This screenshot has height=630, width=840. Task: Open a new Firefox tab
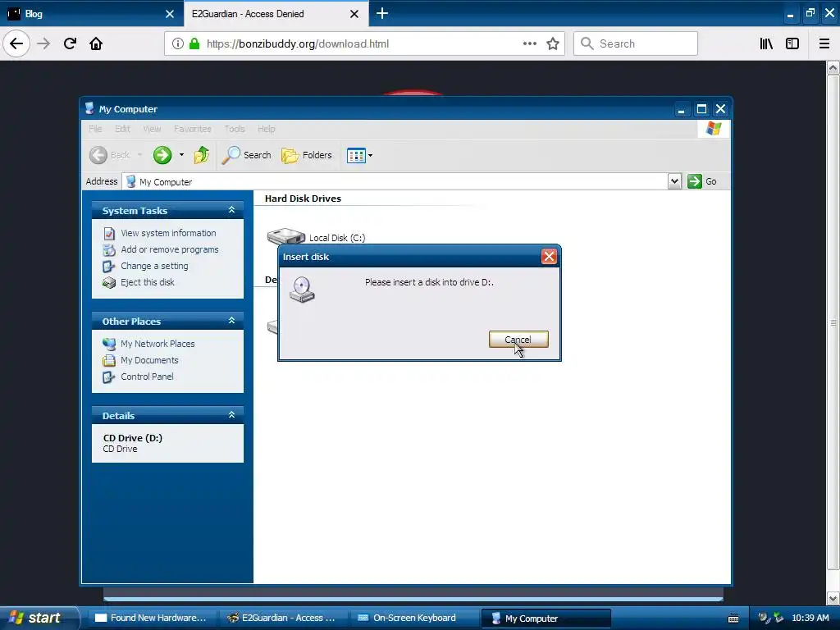pos(382,13)
